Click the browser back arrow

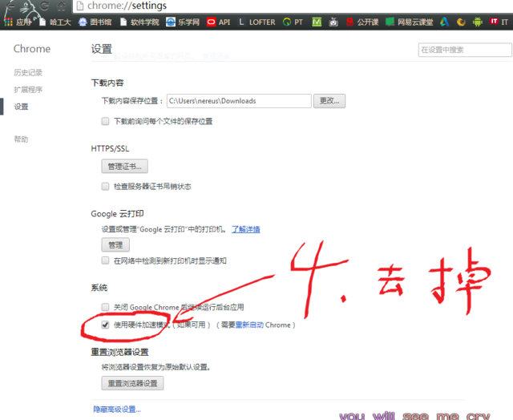[10, 6]
